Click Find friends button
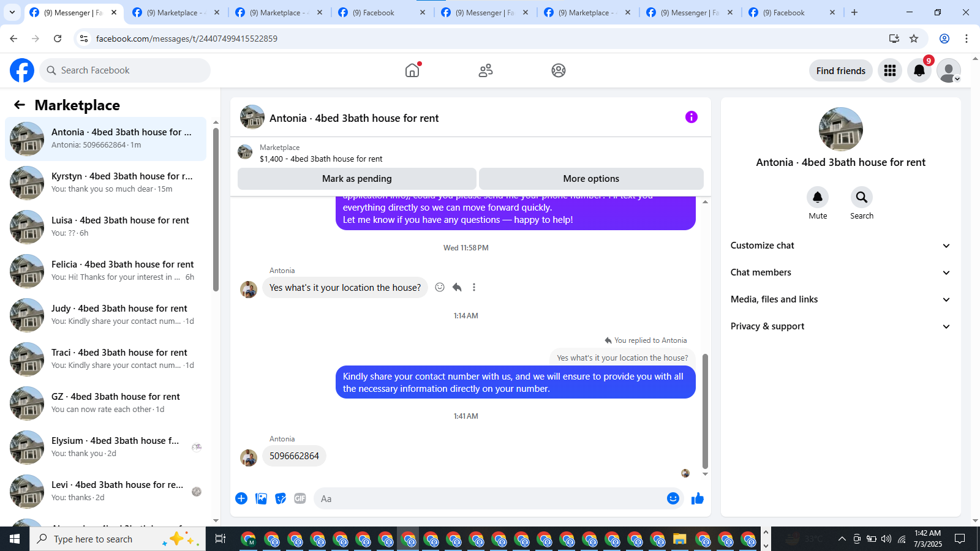The width and height of the screenshot is (980, 551). tap(840, 70)
